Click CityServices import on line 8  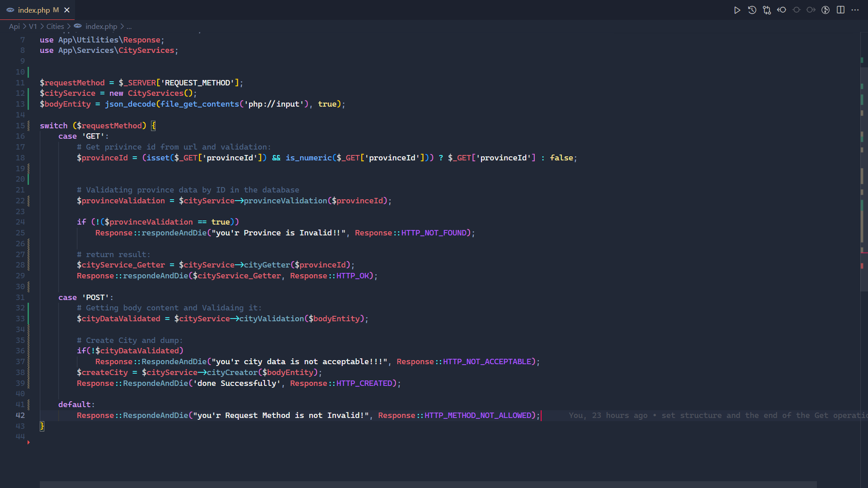[x=146, y=51]
